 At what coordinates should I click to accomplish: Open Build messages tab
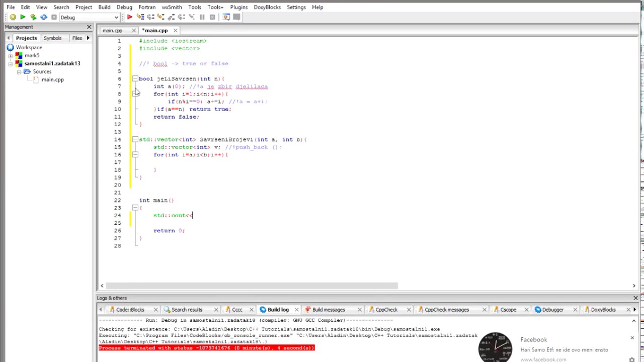[x=329, y=310]
